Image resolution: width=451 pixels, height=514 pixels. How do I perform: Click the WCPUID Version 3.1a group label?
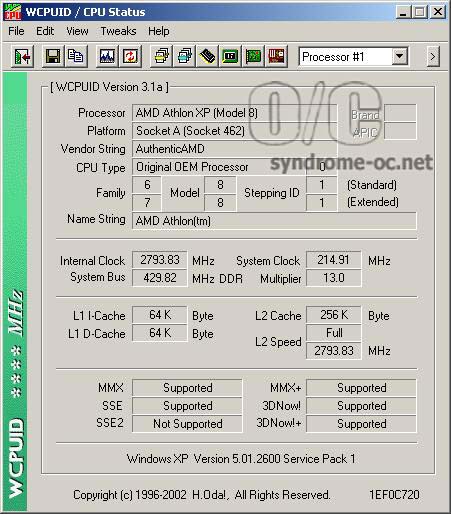109,87
